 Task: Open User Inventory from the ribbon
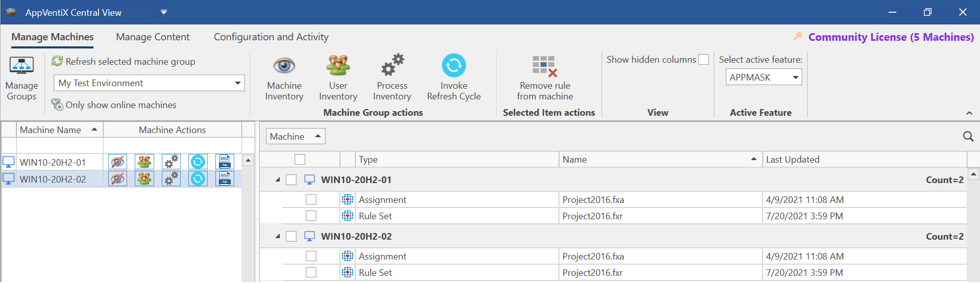(x=338, y=77)
